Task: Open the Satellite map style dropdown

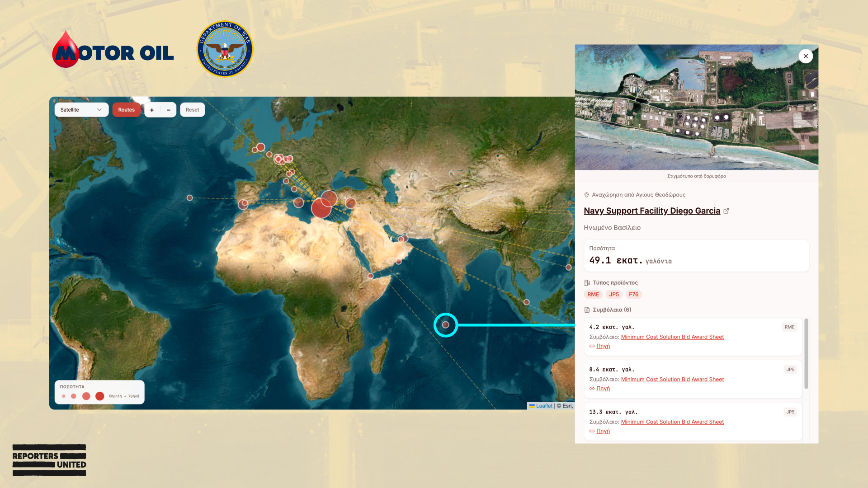Action: (81, 110)
